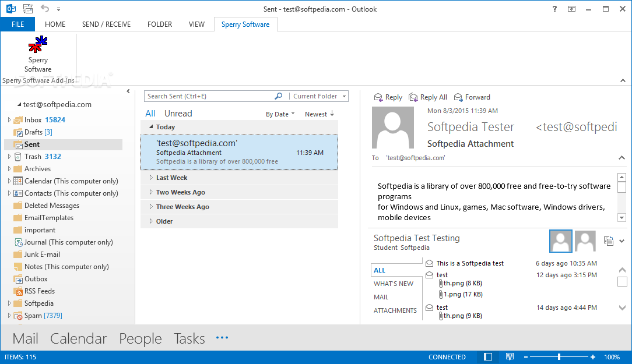Click the message body scrollbar down arrow
The width and height of the screenshot is (632, 364).
622,218
